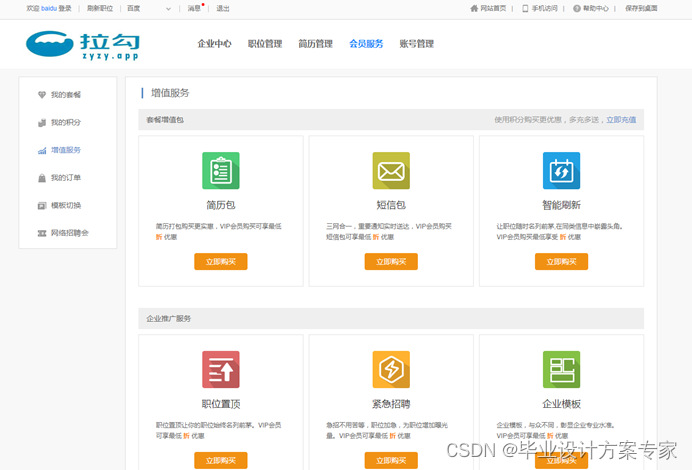Click the 套餐增值包 section header

pyautogui.click(x=165, y=120)
